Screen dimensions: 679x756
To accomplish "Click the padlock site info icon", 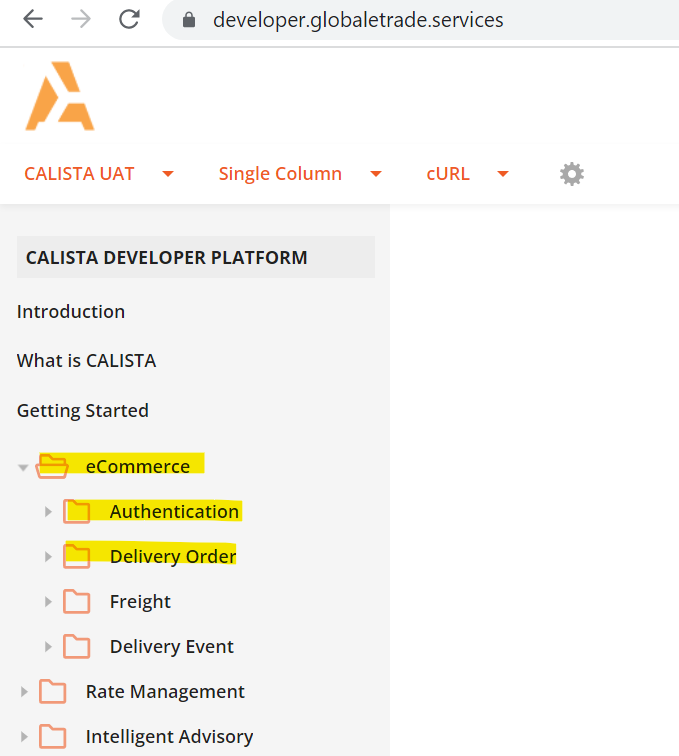I will (x=187, y=20).
